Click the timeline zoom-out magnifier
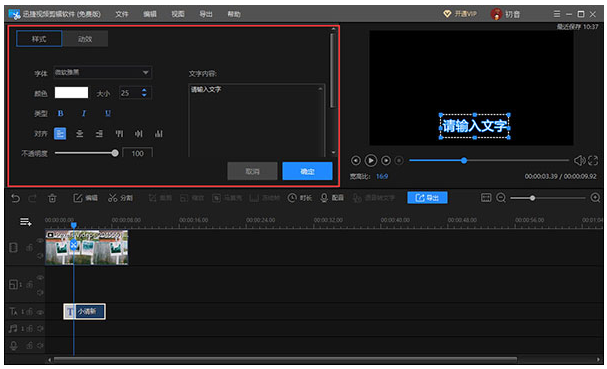This screenshot has width=607, height=369. [501, 198]
